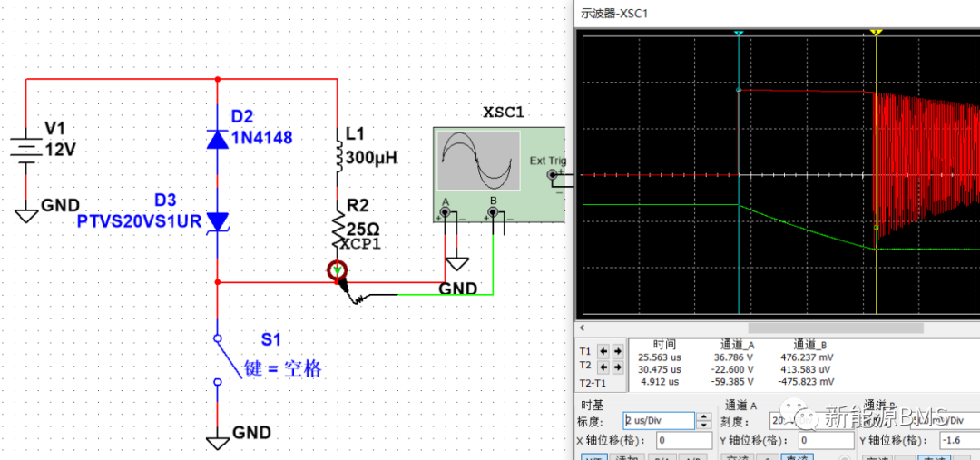The image size is (980, 460).
Task: Click the timebase scale field '2 us/Div'
Action: 659,421
